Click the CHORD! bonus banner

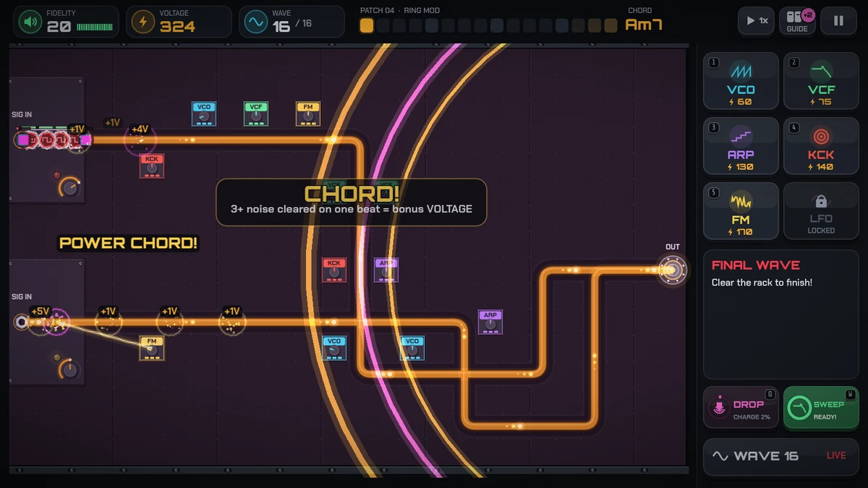coord(352,202)
